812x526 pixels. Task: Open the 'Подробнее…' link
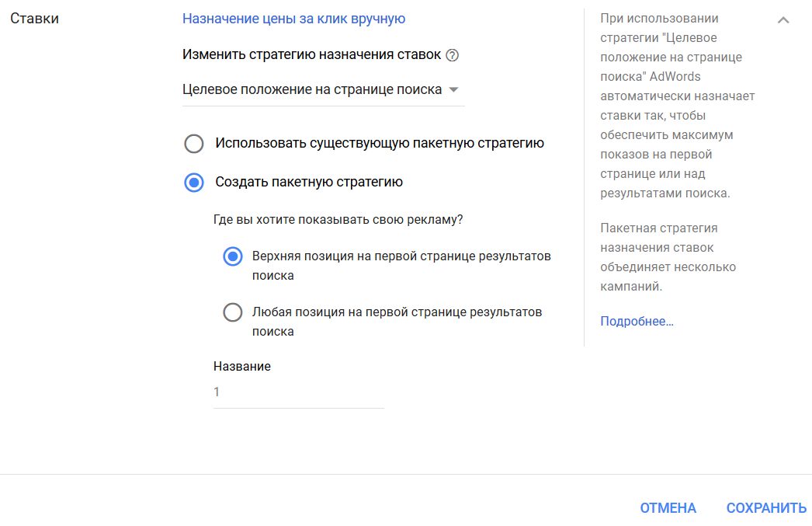point(637,321)
